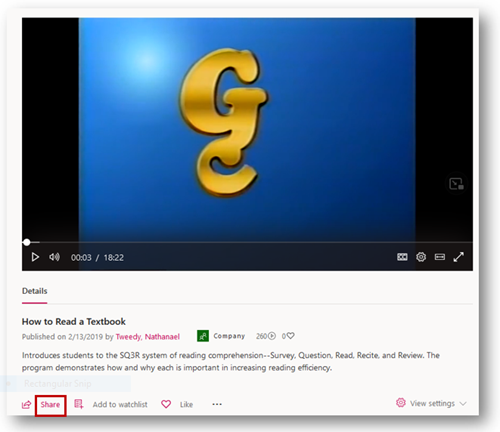Screen dimensions: 500x432
Task: Open the more options ellipsis menu
Action: pyautogui.click(x=217, y=404)
